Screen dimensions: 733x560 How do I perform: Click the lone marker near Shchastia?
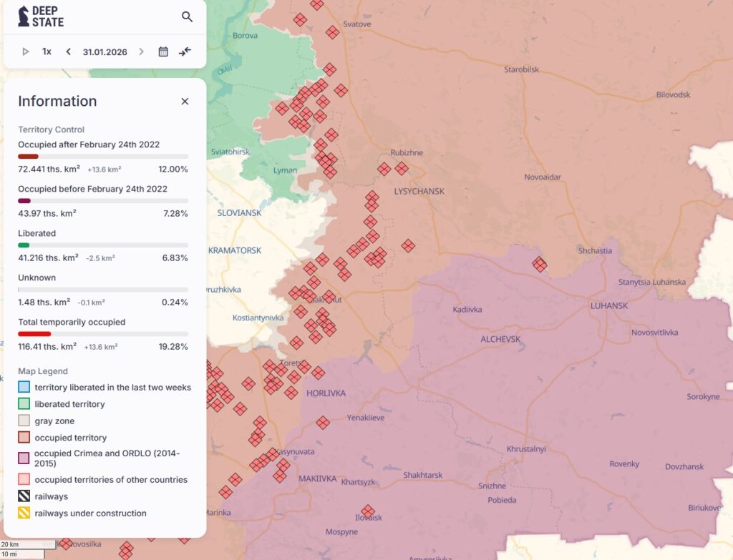point(540,264)
